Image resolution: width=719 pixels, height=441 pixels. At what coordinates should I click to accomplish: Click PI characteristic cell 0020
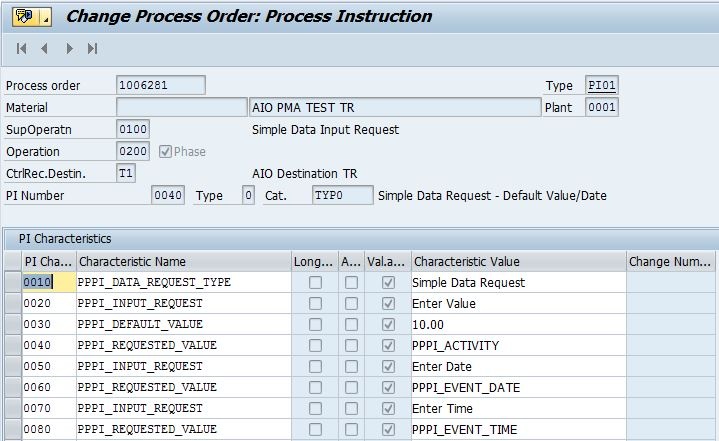pyautogui.click(x=49, y=303)
